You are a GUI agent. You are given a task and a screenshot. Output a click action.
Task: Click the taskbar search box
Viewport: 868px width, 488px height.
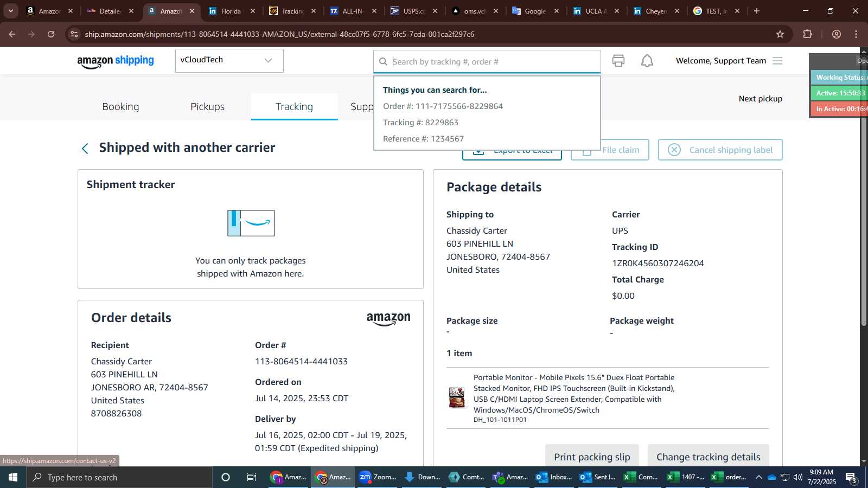pos(119,477)
